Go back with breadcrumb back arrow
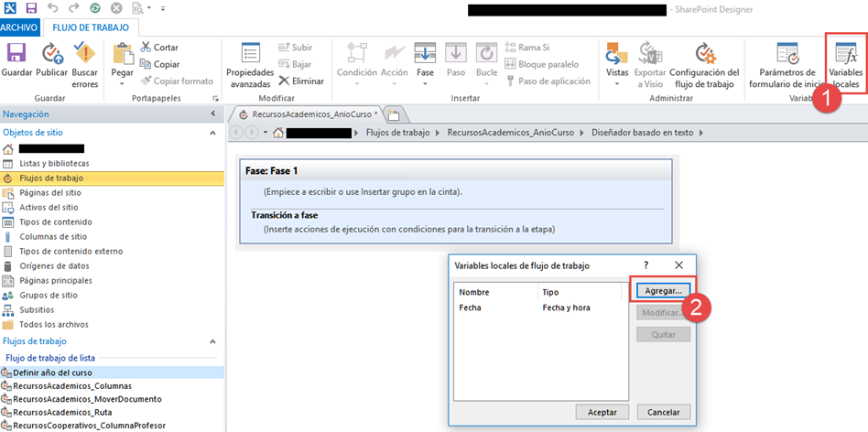 (235, 133)
